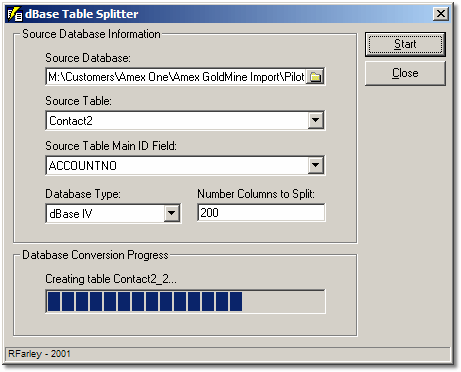This screenshot has width=461, height=372.
Task: Click the Number Columns to Split field
Action: [261, 213]
